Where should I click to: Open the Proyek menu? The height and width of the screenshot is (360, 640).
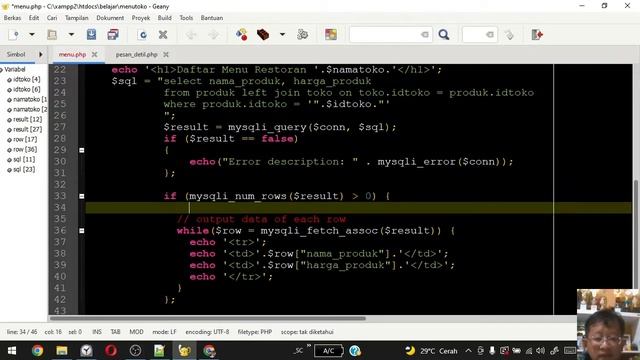[141, 18]
